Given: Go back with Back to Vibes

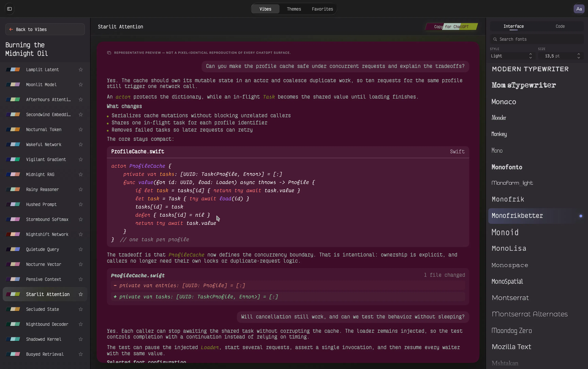Looking at the screenshot, I should tap(45, 29).
